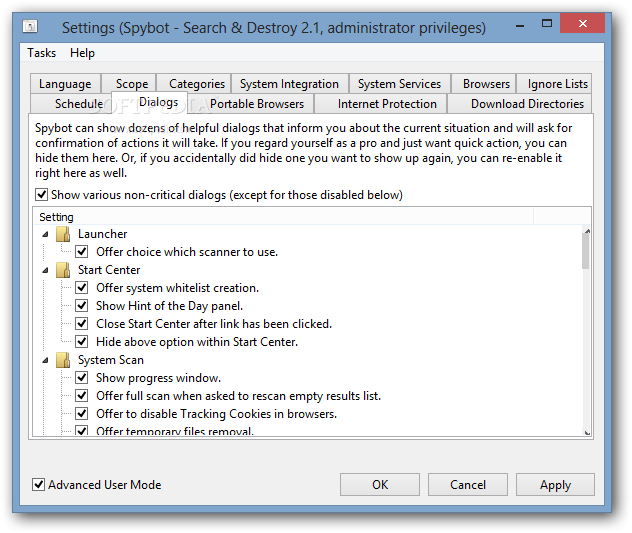Click the Start Center folder icon
The height and width of the screenshot is (533, 632).
[x=63, y=270]
